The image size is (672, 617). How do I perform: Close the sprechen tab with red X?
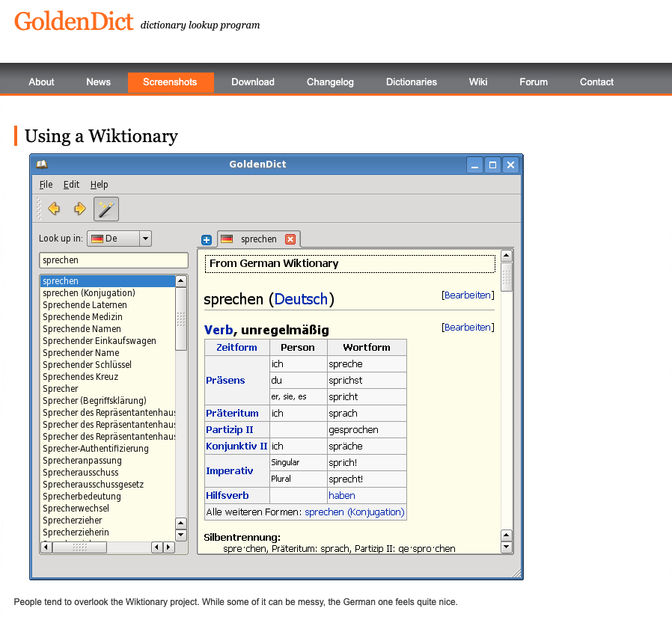[290, 239]
